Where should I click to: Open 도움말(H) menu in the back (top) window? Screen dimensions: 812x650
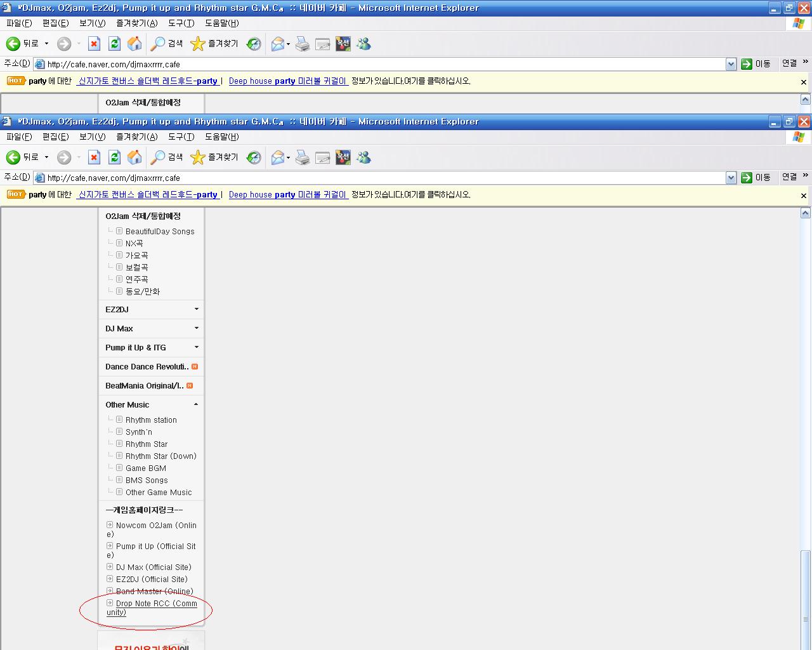(x=221, y=23)
